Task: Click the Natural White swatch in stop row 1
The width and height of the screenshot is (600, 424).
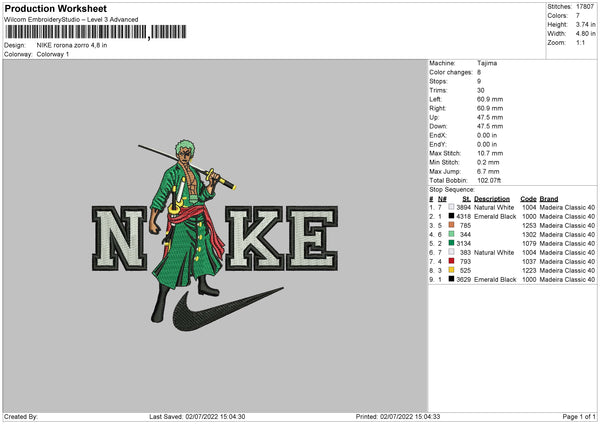Action: click(452, 207)
